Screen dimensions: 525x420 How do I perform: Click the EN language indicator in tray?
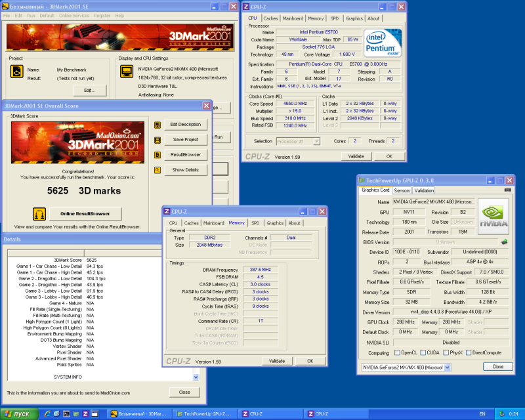click(482, 414)
